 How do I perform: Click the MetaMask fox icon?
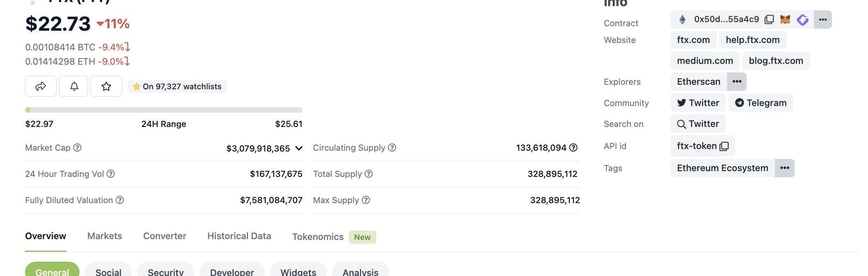click(x=785, y=20)
